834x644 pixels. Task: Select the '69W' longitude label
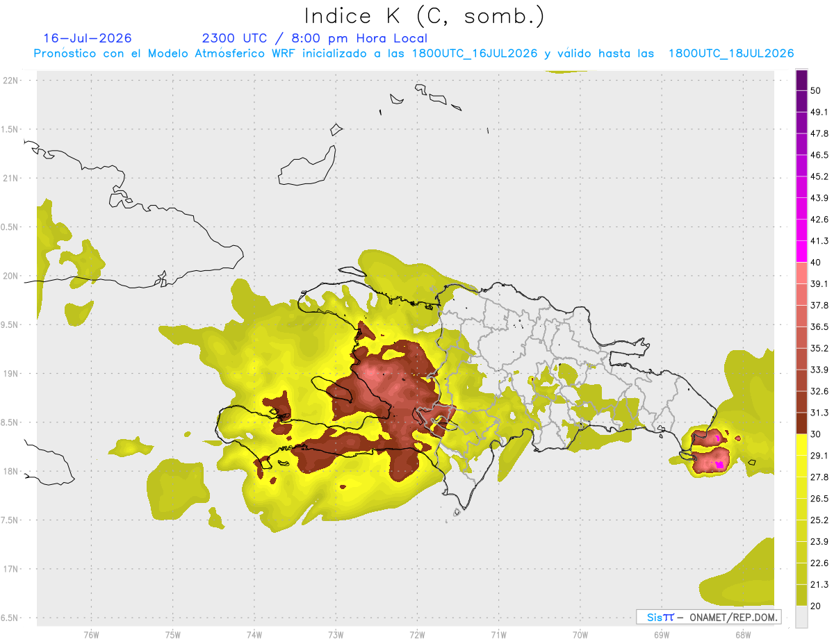point(661,634)
